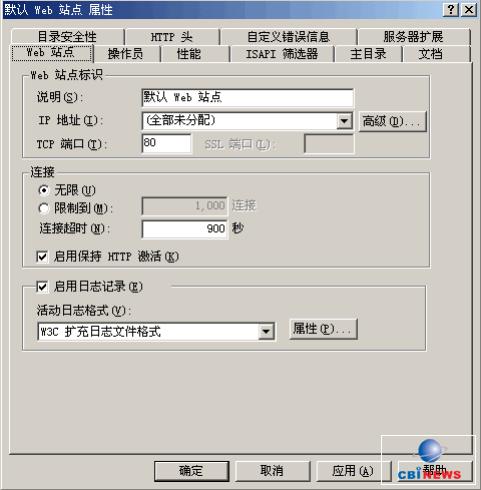481x490 pixels.
Task: Click the 确定 button
Action: point(191,471)
